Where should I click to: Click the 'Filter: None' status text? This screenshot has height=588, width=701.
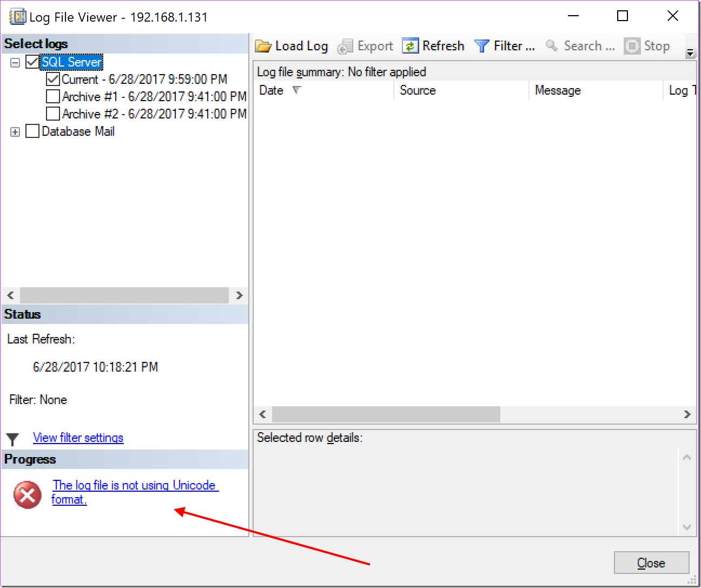[x=38, y=400]
